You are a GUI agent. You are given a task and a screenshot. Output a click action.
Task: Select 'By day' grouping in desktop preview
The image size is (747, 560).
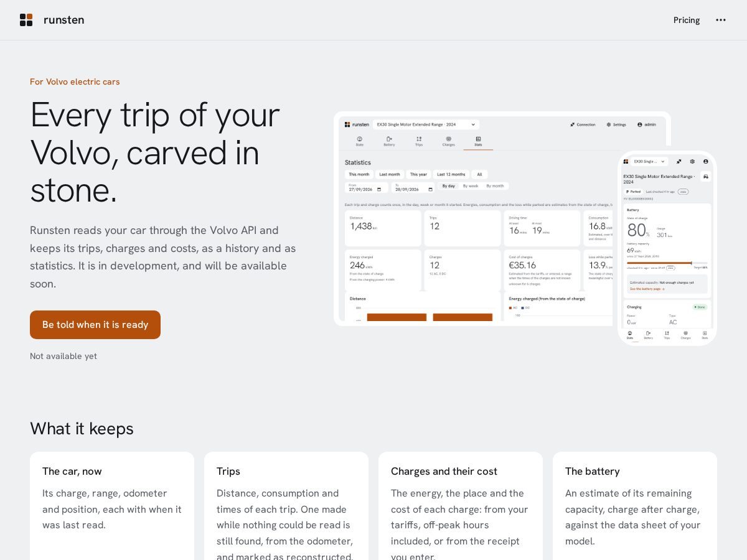449,186
